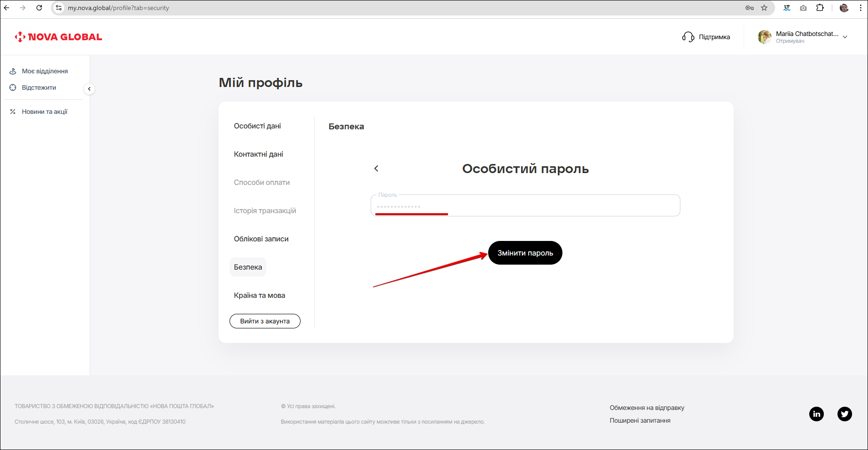Switch to Контактні дані tab
868x450 pixels.
258,154
